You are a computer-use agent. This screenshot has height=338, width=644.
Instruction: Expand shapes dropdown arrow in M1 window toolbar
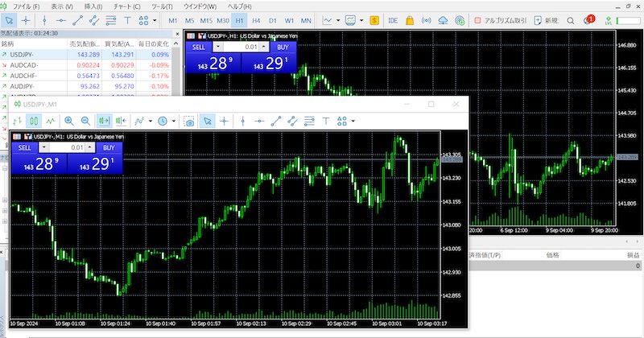point(353,122)
